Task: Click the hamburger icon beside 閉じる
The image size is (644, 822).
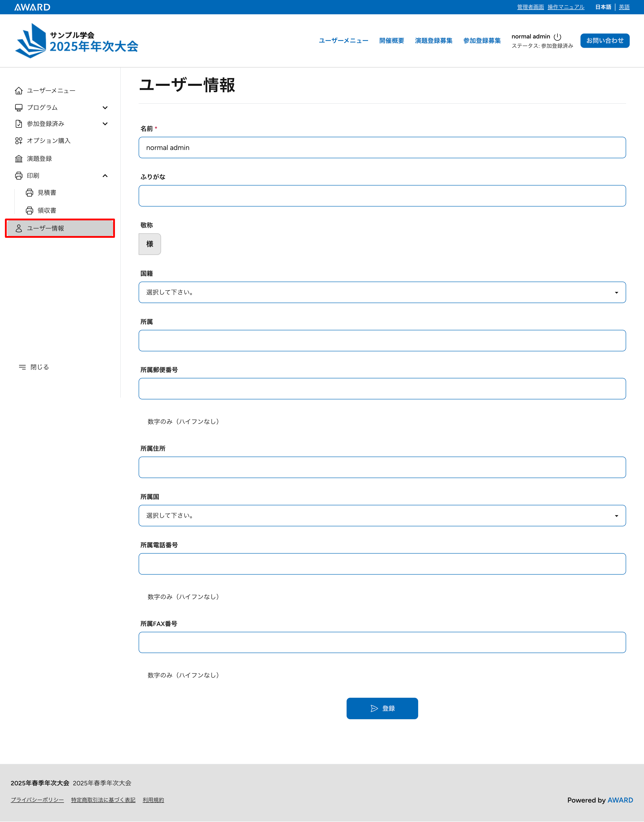Action: pos(22,367)
